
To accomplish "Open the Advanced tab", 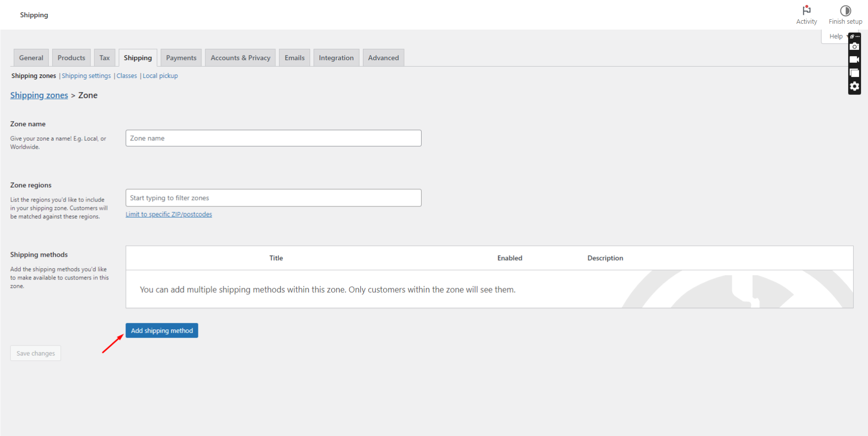I will (383, 58).
